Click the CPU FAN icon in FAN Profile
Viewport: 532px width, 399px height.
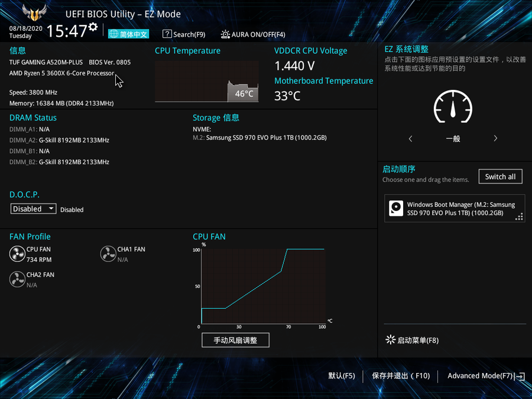pyautogui.click(x=17, y=254)
